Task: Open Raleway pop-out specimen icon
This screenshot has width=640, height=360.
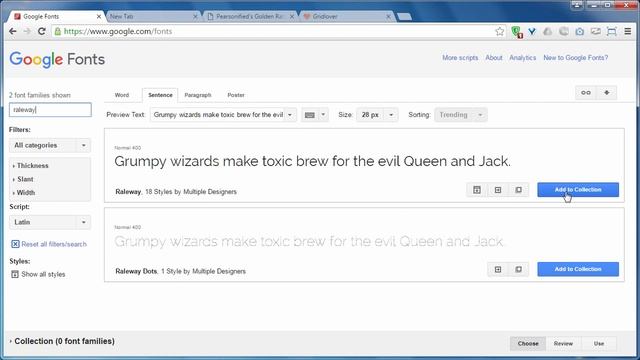Action: tap(518, 190)
